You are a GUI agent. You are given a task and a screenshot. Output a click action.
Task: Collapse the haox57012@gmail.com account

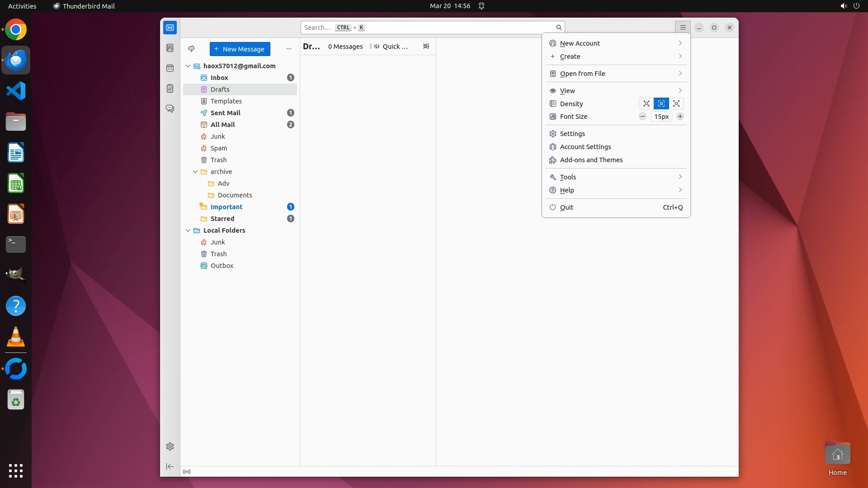point(188,66)
